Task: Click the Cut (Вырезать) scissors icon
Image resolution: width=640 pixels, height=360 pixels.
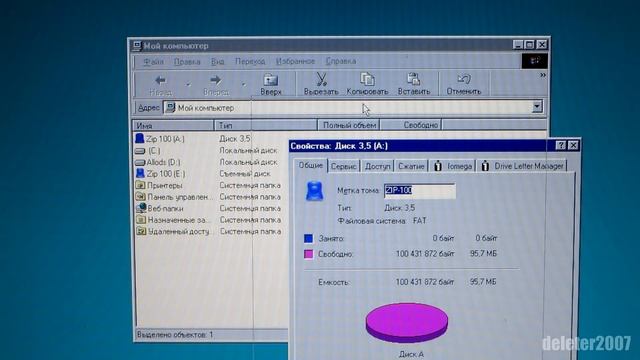Action: point(321,79)
